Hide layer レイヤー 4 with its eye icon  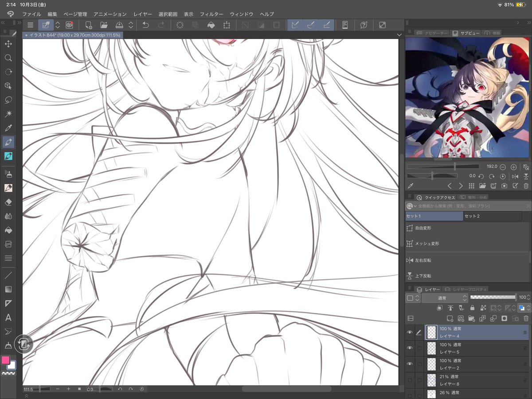[x=410, y=332]
